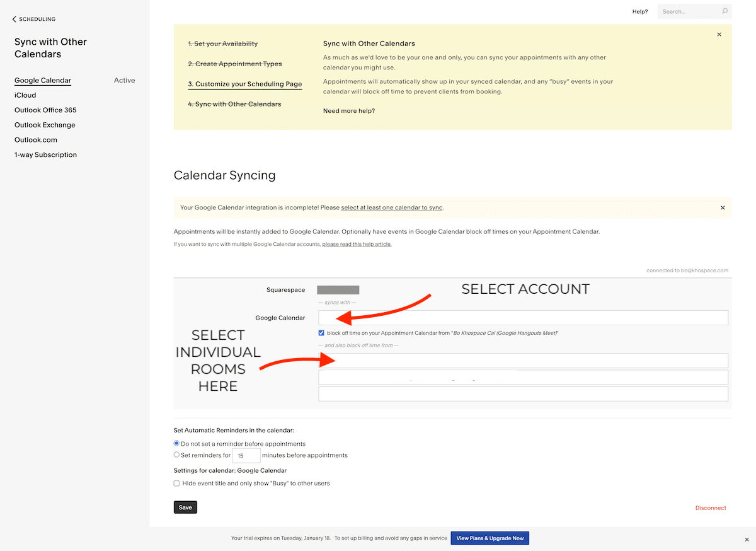Toggle 'Hide event title' checkbox

coord(176,484)
